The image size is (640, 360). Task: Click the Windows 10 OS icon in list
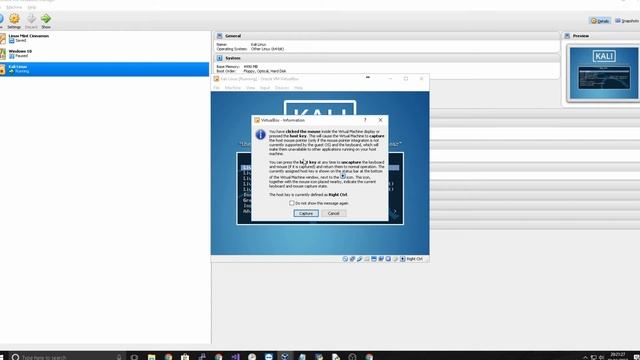point(3,53)
